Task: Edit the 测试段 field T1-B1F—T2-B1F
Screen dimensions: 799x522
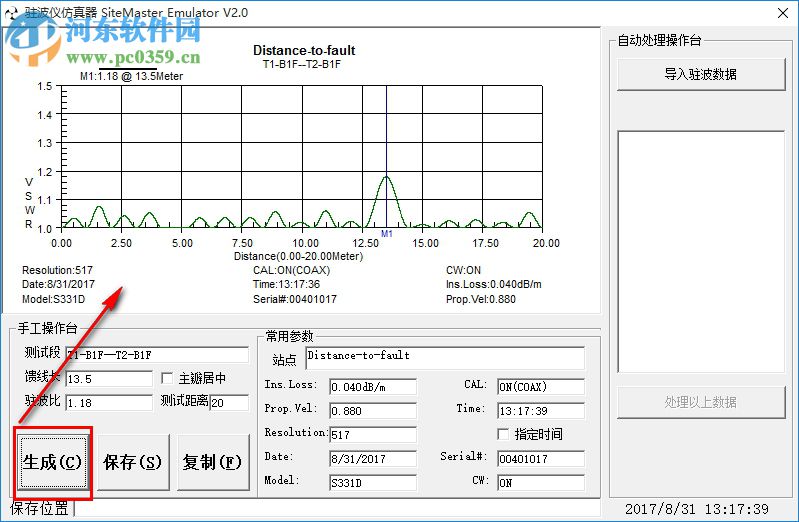Action: tap(157, 355)
